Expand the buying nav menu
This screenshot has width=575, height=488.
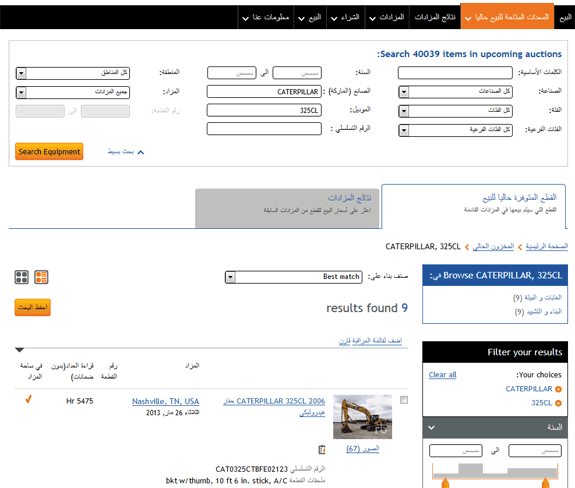(x=345, y=17)
